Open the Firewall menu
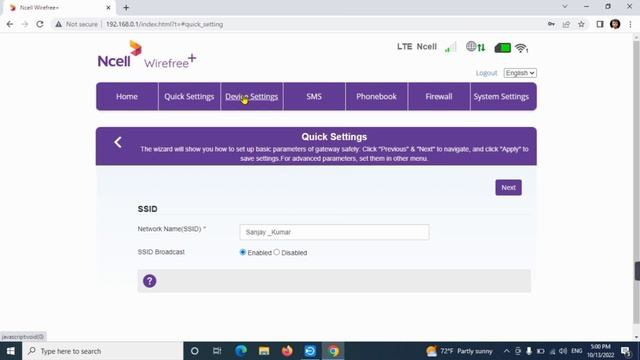The image size is (640, 360). pyautogui.click(x=439, y=96)
